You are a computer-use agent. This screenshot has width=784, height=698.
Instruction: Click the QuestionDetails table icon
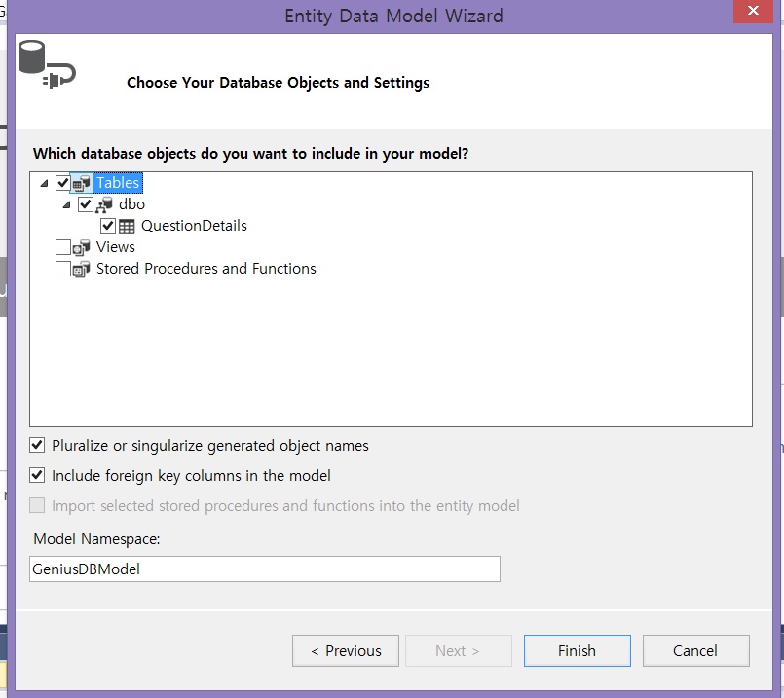127,226
